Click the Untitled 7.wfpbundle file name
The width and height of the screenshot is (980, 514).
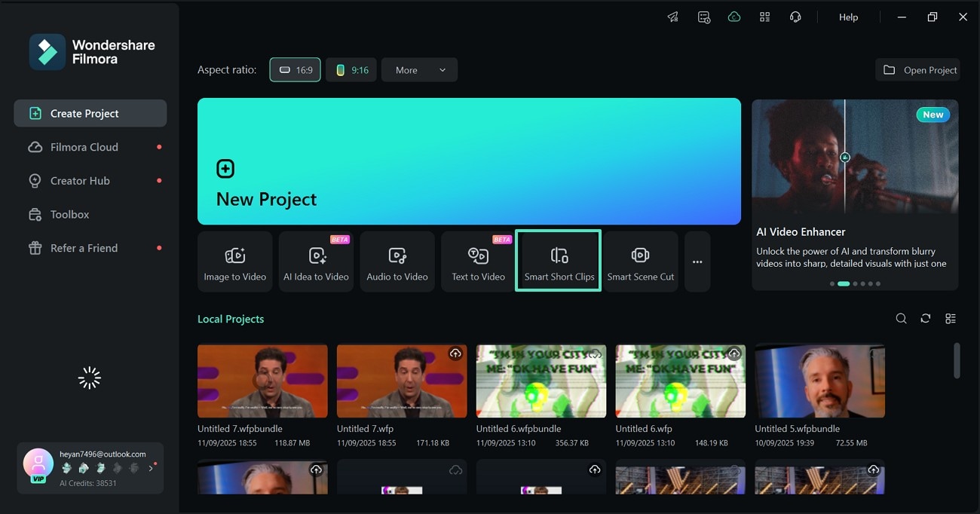tap(240, 429)
